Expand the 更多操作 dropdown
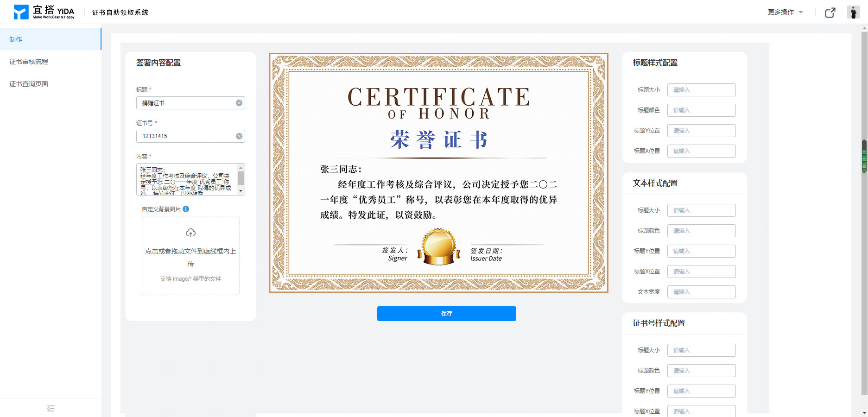The image size is (868, 417). (785, 12)
